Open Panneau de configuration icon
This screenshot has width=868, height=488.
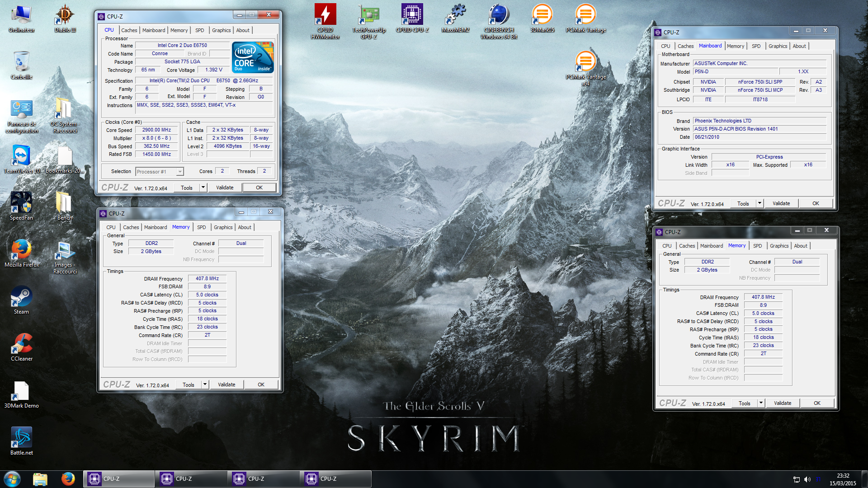tap(21, 116)
